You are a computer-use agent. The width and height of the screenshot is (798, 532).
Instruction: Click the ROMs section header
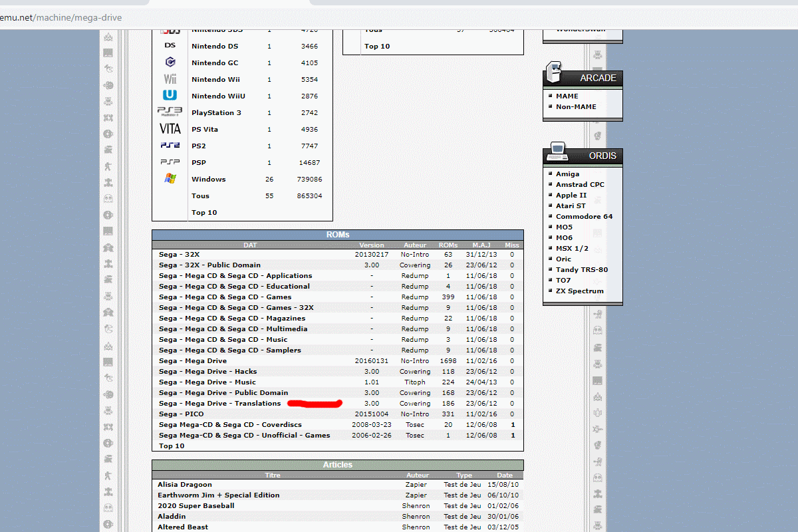pos(338,235)
